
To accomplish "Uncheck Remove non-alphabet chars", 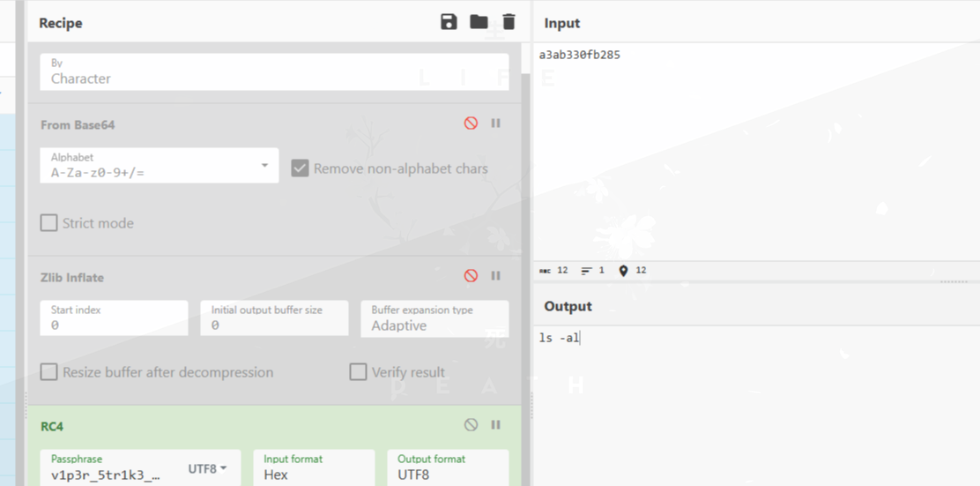I will (300, 168).
